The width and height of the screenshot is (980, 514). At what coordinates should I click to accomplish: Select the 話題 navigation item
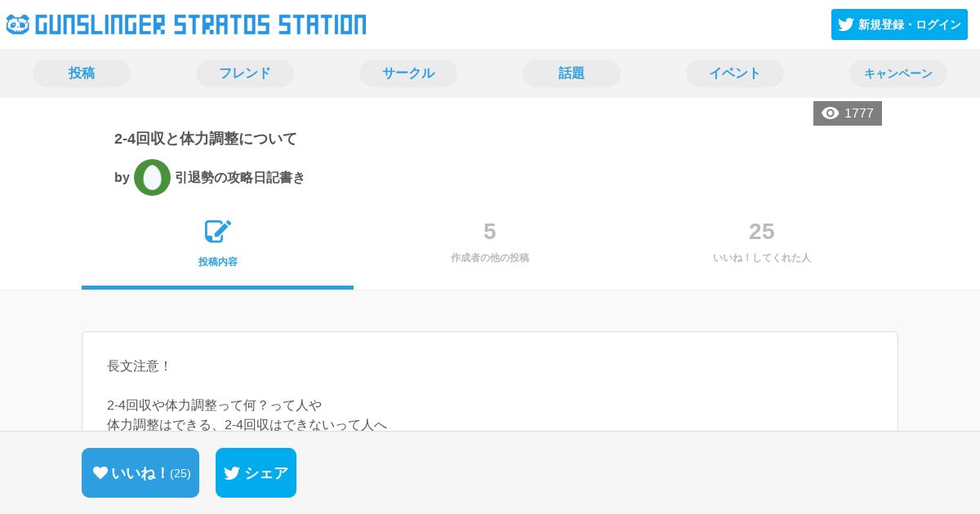(x=572, y=73)
